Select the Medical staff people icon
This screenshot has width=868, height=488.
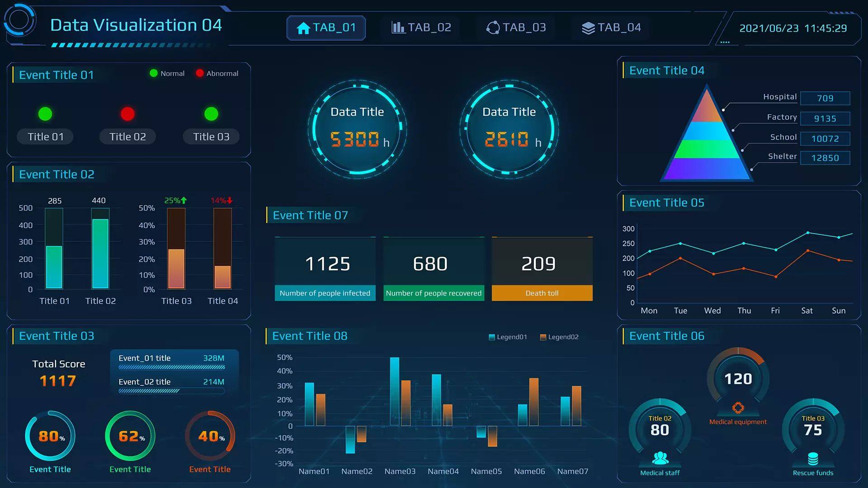tap(660, 458)
